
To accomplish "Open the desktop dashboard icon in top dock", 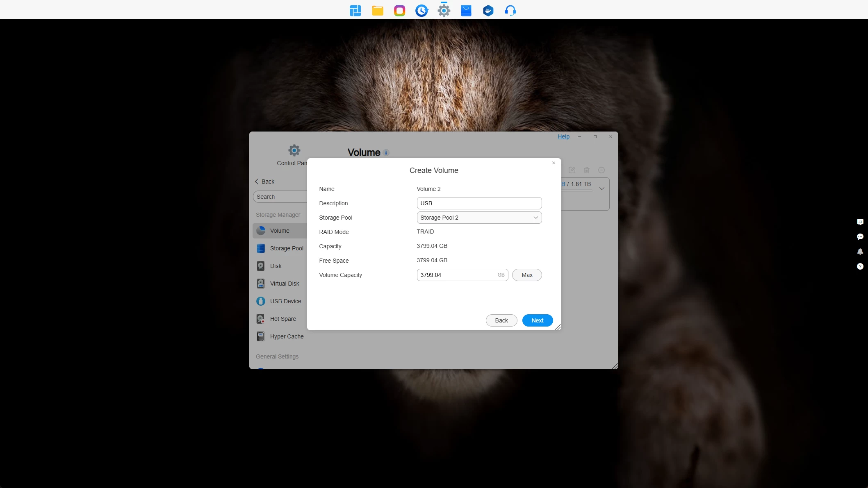I will pos(355,10).
